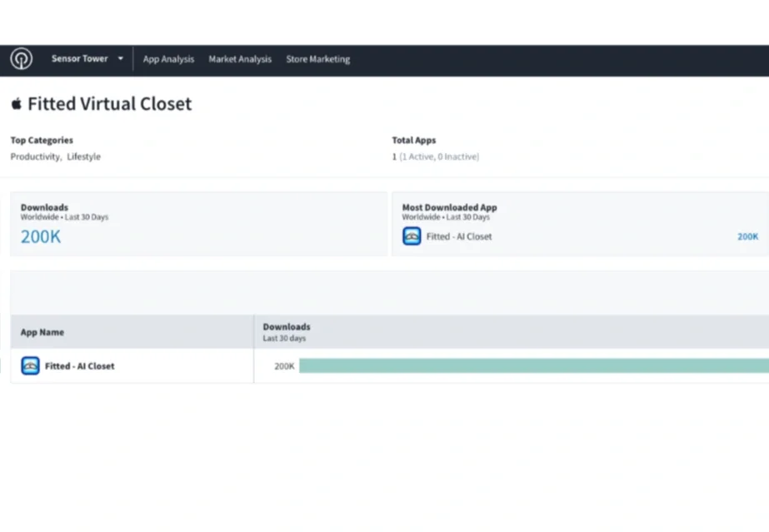769x532 pixels.
Task: Click Fitted - AI Closet icon in table row
Action: 30,366
